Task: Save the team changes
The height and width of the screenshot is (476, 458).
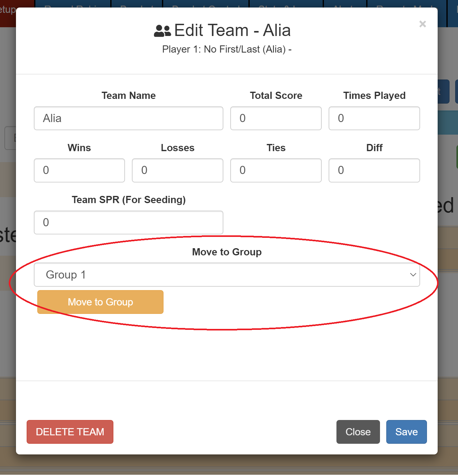Action: pos(406,432)
